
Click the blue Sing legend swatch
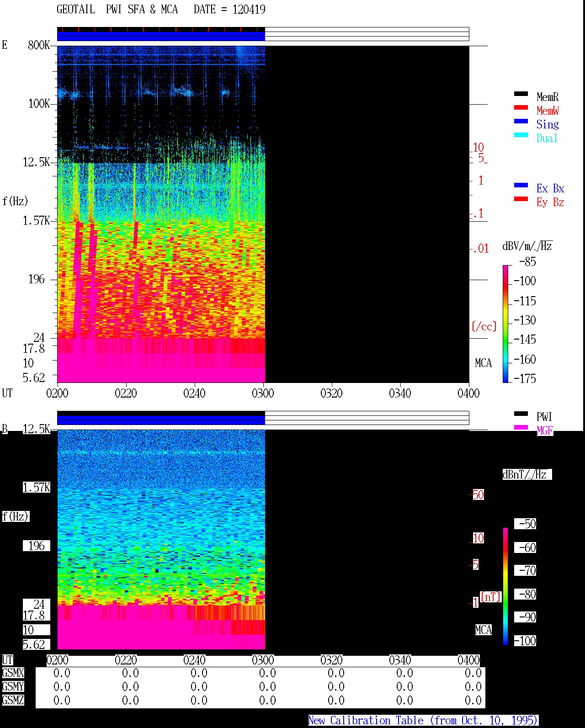point(521,121)
